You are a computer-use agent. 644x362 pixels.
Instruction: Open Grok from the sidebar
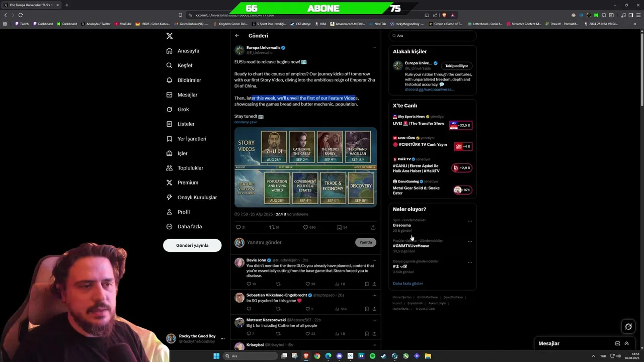tap(178, 109)
